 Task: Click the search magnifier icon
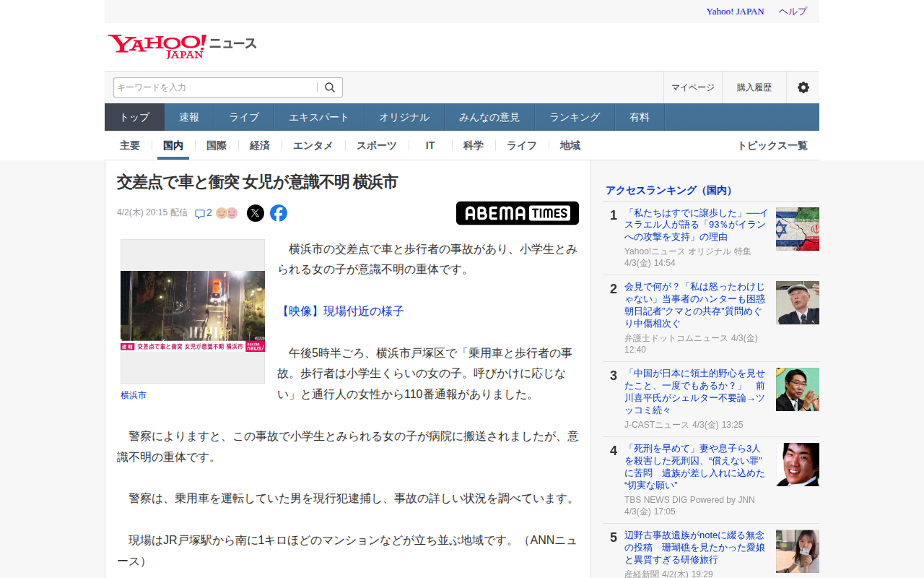tap(330, 87)
